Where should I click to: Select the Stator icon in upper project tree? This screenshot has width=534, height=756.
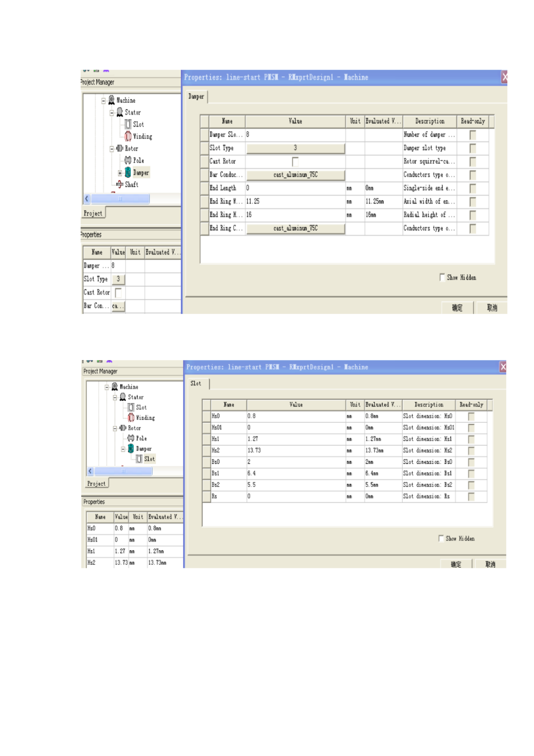click(x=119, y=112)
